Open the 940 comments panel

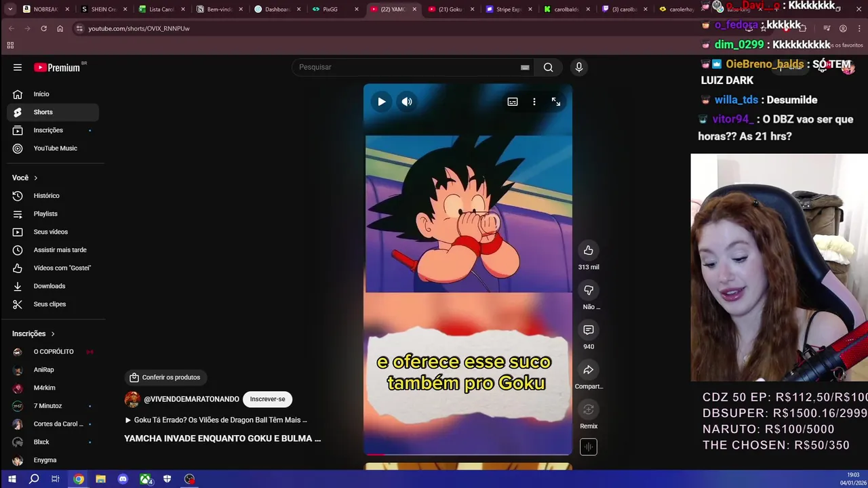[589, 330]
